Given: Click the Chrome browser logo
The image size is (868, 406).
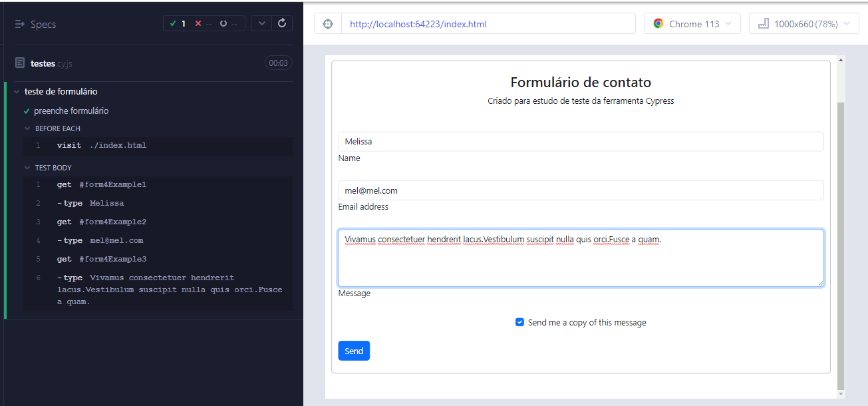Looking at the screenshot, I should click(x=658, y=23).
